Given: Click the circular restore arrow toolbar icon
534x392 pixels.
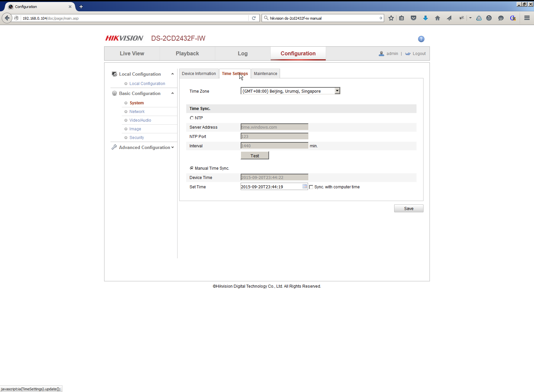Looking at the screenshot, I should tap(489, 18).
